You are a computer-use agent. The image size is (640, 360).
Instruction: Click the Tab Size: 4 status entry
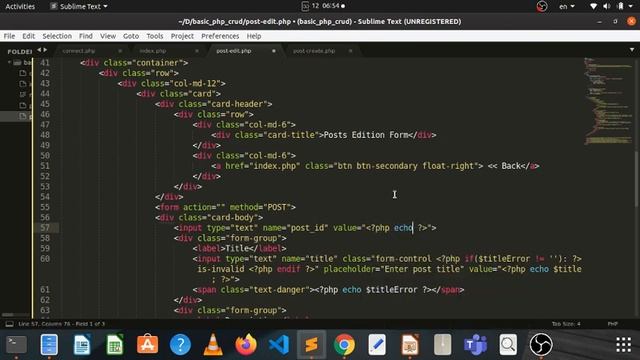(x=566, y=324)
